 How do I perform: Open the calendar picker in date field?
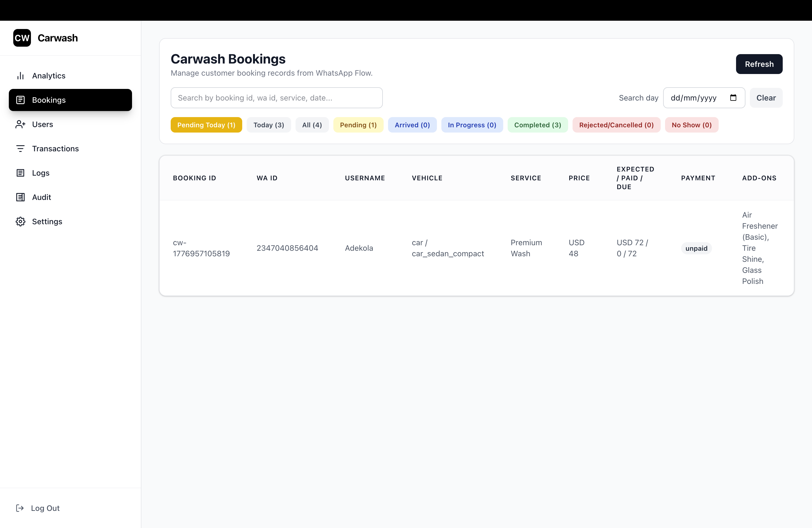pyautogui.click(x=733, y=98)
